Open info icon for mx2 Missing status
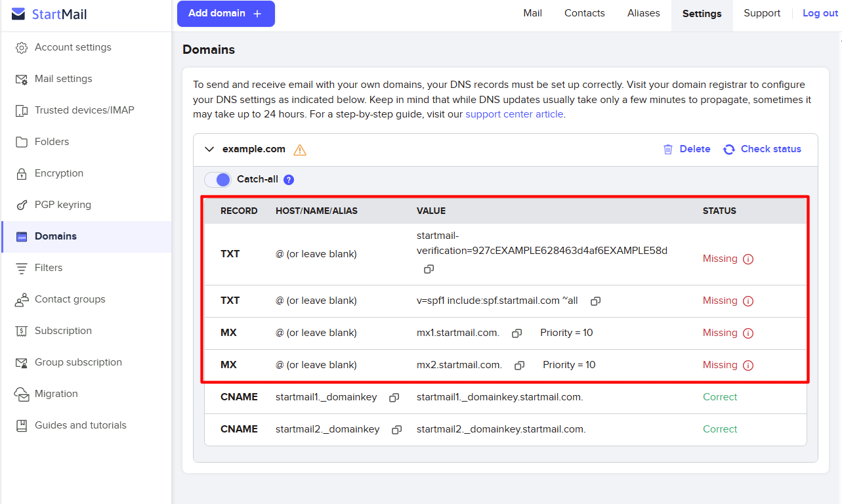This screenshot has height=504, width=842. [748, 366]
